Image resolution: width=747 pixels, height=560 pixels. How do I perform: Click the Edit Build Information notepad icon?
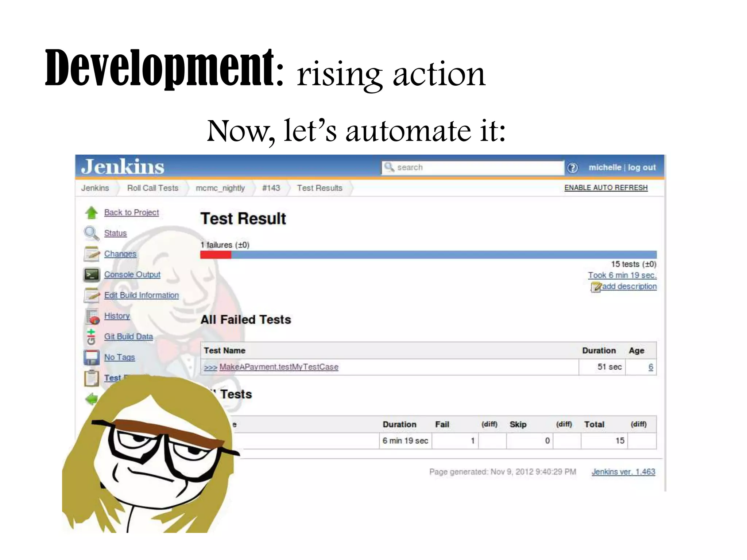[x=91, y=295]
